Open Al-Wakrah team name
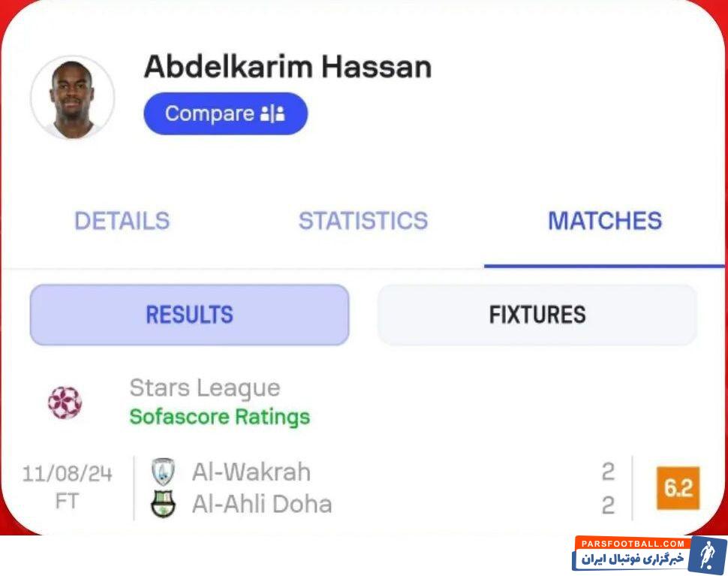The width and height of the screenshot is (728, 576). pyautogui.click(x=251, y=472)
